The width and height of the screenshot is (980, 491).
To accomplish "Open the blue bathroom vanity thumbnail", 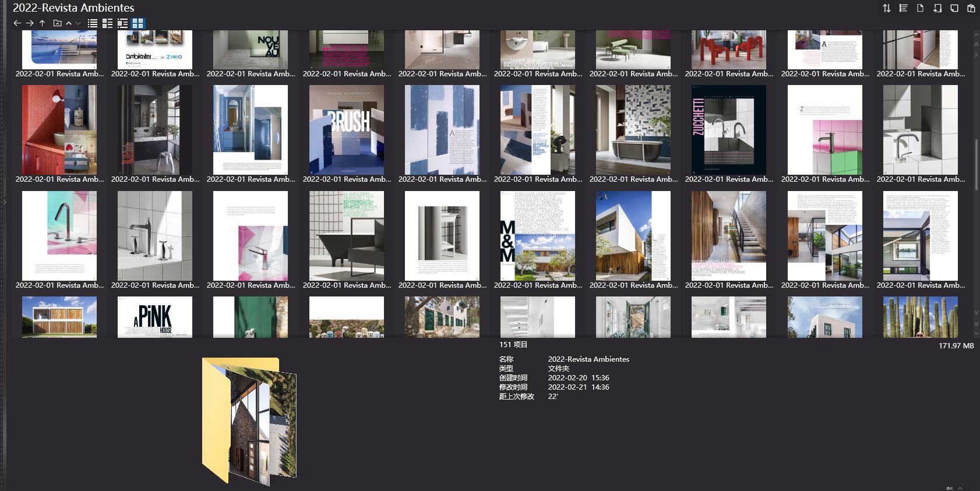I will click(251, 130).
